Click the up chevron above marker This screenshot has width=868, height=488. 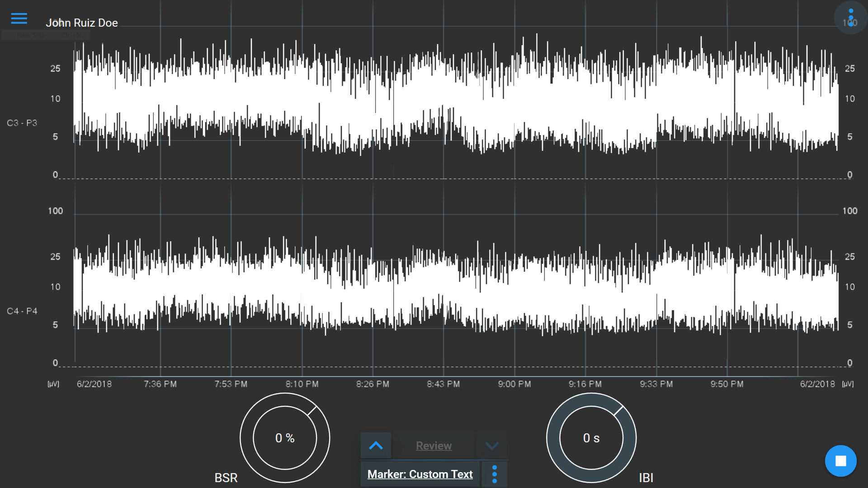click(376, 446)
